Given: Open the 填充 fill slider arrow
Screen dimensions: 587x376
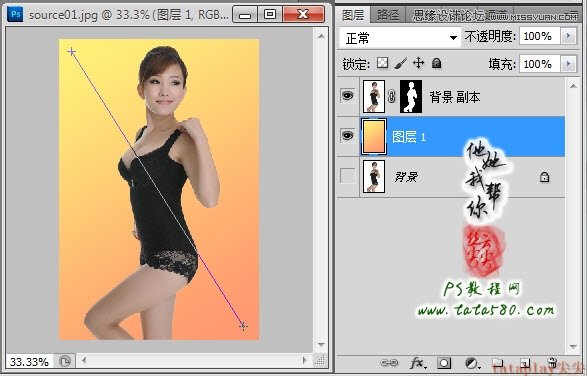Looking at the screenshot, I should click(x=569, y=64).
